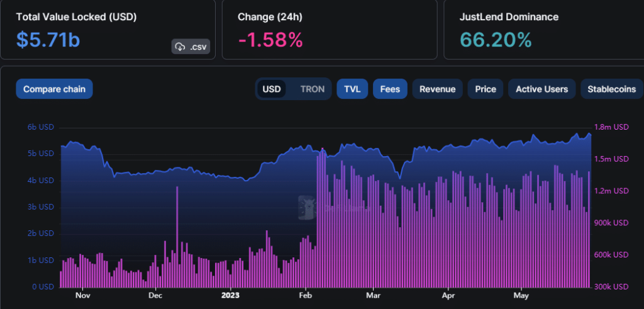Toggle the TVL chart series
Image resolution: width=644 pixels, height=309 pixels.
coord(352,89)
